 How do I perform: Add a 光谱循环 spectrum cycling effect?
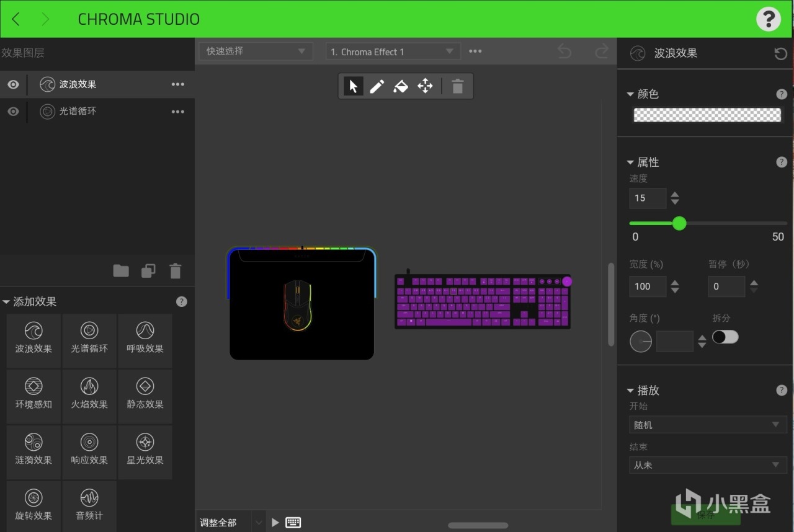pos(89,340)
